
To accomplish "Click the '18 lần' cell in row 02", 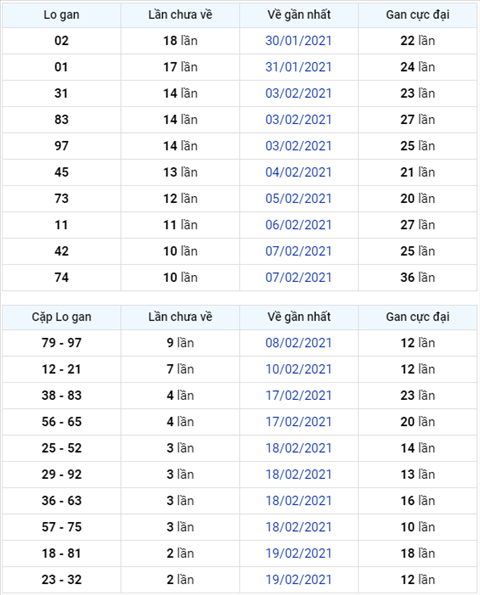I will coord(180,41).
